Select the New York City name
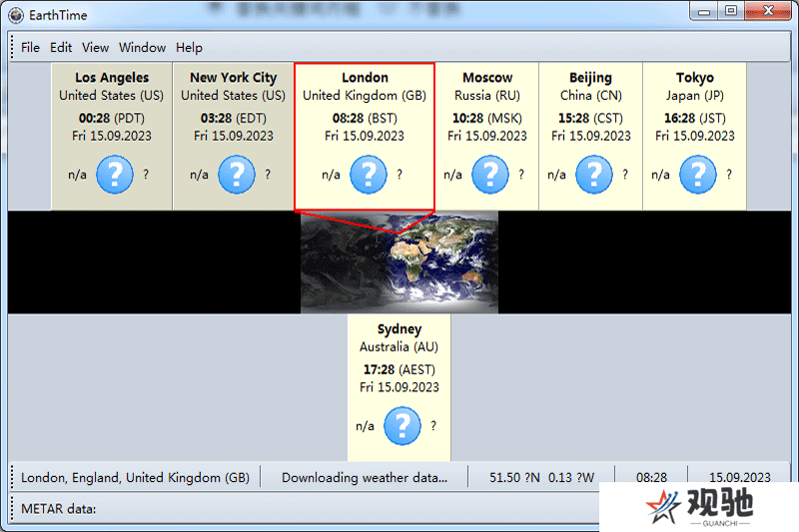This screenshot has width=799, height=532. click(234, 78)
